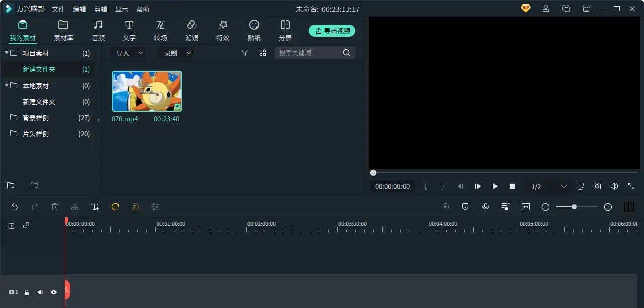Open the 文件 menu
This screenshot has height=308, width=644.
58,9
